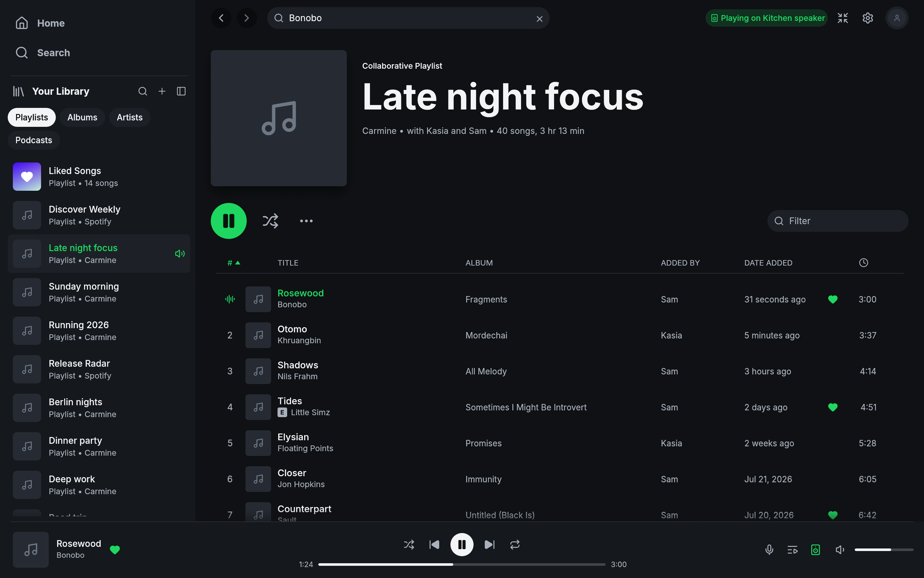Image resolution: width=924 pixels, height=578 pixels.
Task: Sort by the TITLE column header
Action: coord(288,263)
